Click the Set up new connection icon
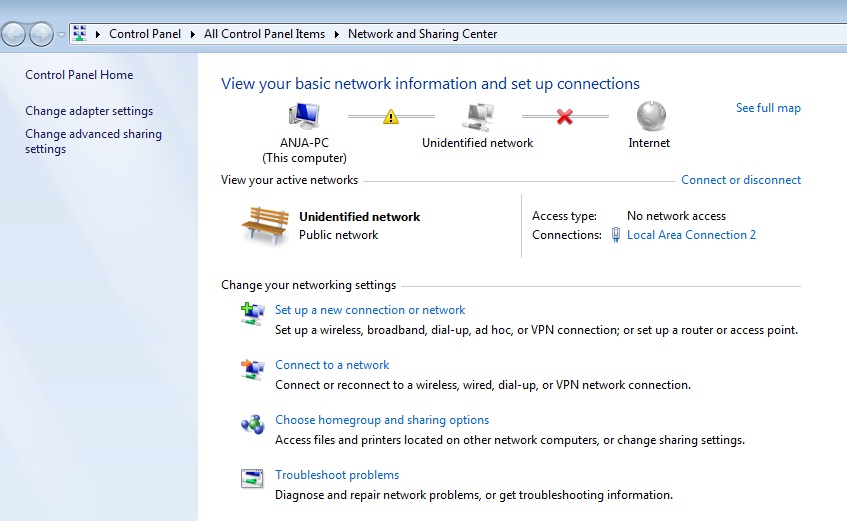This screenshot has height=521, width=847. pos(252,313)
